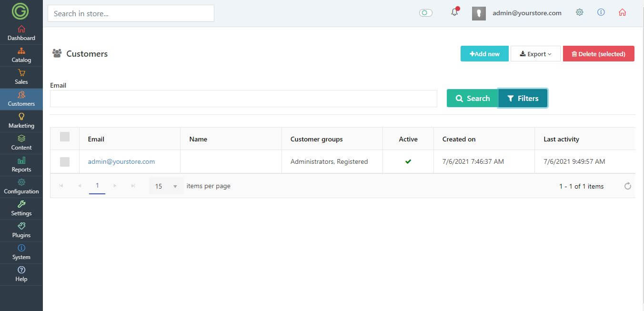
Task: Click the Last activity column header
Action: coord(585,139)
